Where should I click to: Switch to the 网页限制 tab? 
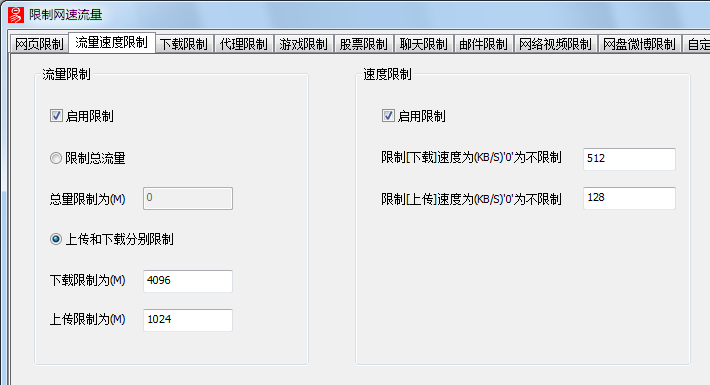[39, 44]
